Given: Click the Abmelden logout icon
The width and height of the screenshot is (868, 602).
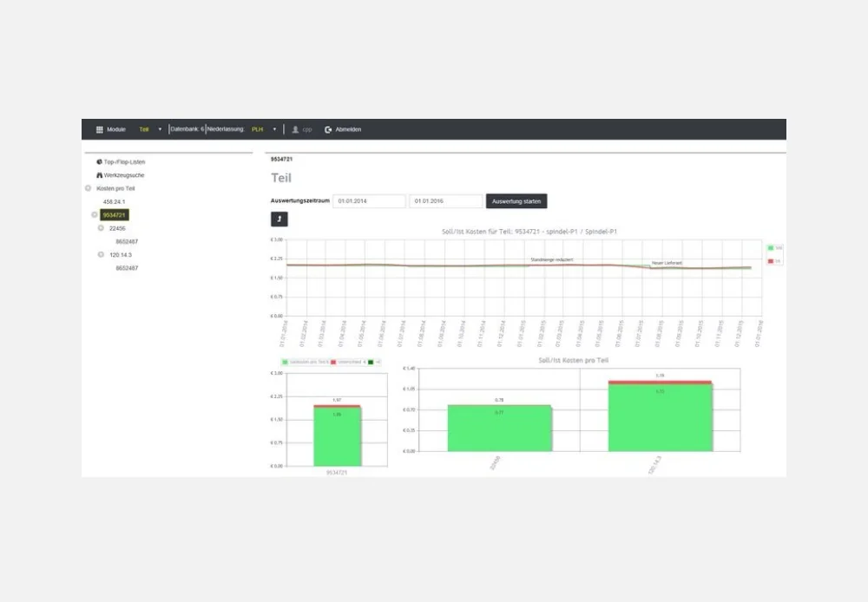Looking at the screenshot, I should point(328,129).
